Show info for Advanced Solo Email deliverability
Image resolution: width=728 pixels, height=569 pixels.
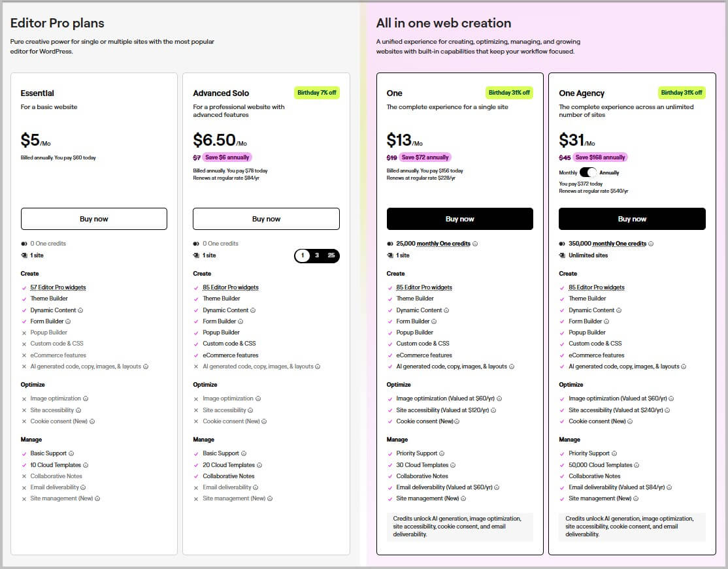tap(256, 487)
